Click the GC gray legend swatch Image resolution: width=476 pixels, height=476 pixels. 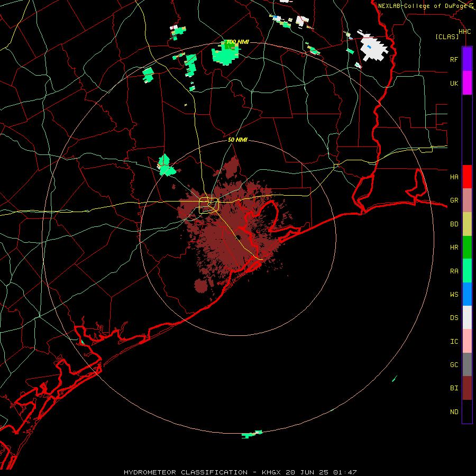(x=467, y=364)
